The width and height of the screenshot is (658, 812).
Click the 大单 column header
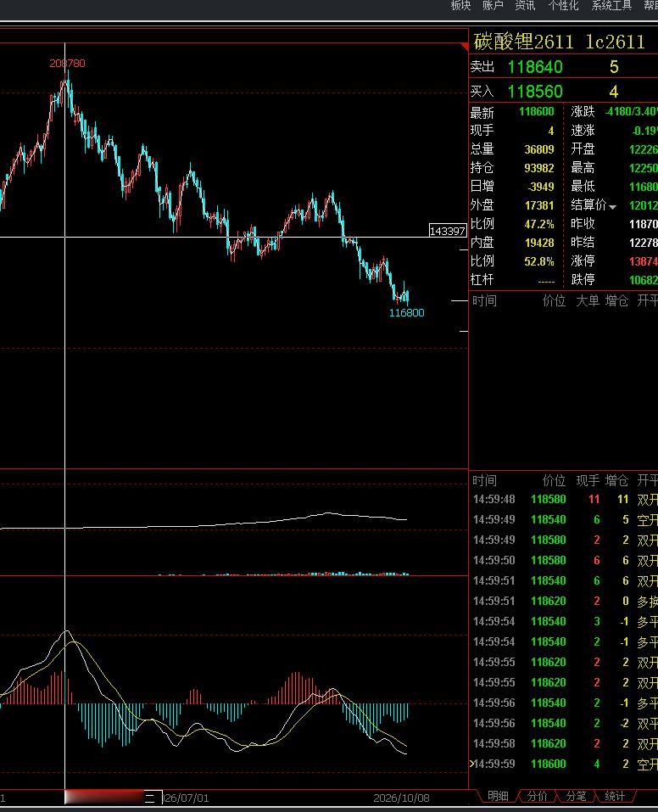tap(587, 301)
